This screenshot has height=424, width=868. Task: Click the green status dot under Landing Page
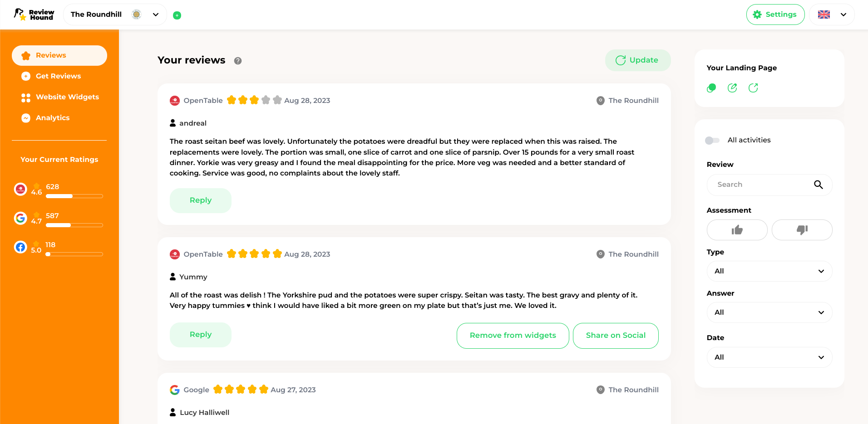pyautogui.click(x=711, y=88)
